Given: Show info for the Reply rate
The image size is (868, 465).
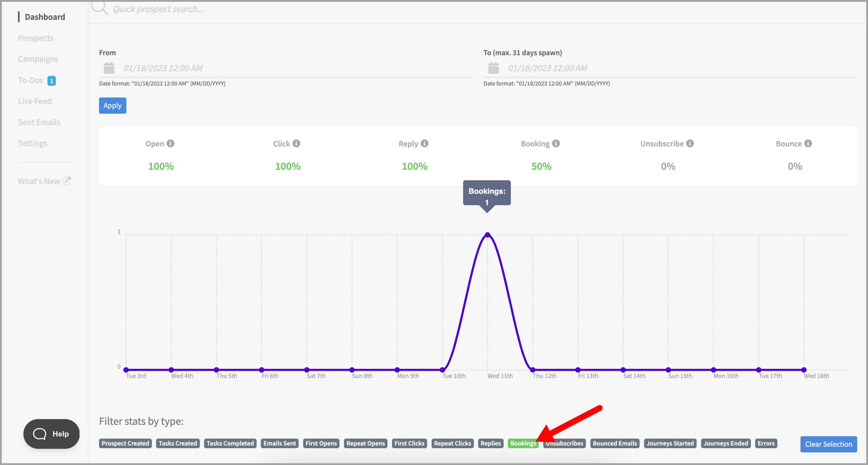Looking at the screenshot, I should (x=425, y=143).
